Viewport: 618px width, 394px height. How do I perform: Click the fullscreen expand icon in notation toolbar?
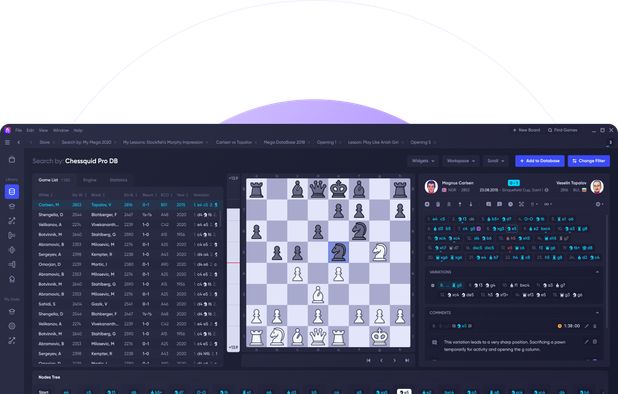coord(521,204)
